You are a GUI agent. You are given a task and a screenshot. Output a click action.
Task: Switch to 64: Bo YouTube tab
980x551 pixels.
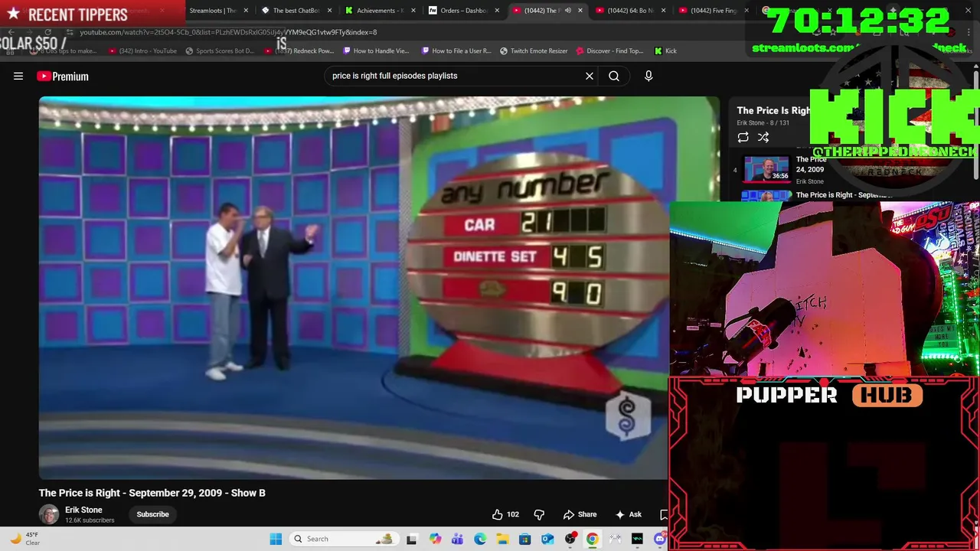pos(629,11)
